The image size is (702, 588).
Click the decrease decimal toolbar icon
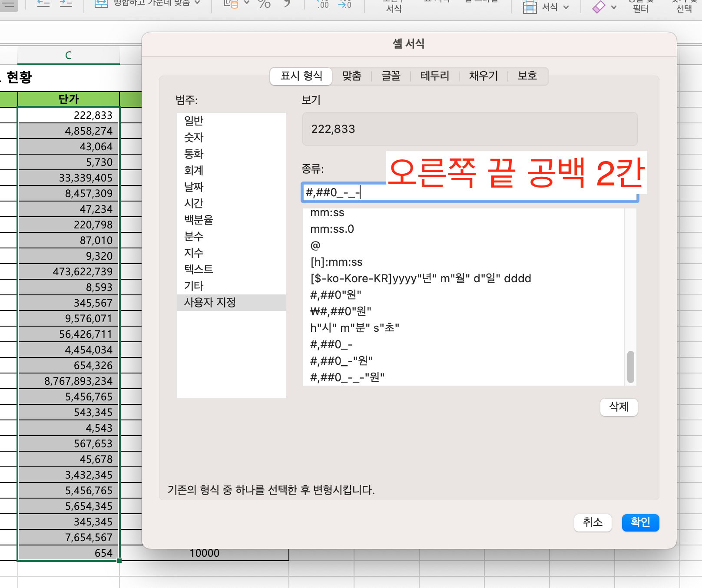point(345,4)
